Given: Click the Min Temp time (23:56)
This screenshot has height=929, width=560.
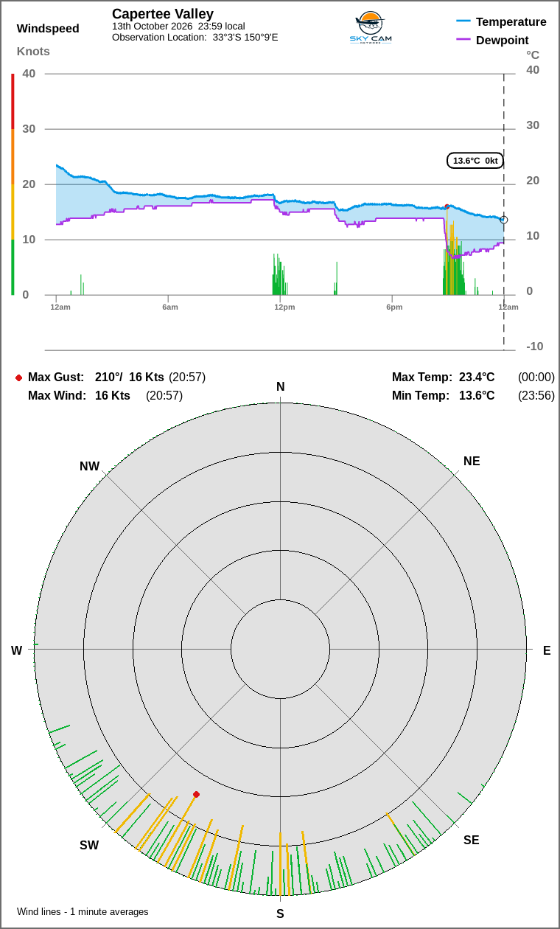Looking at the screenshot, I should 536,396.
